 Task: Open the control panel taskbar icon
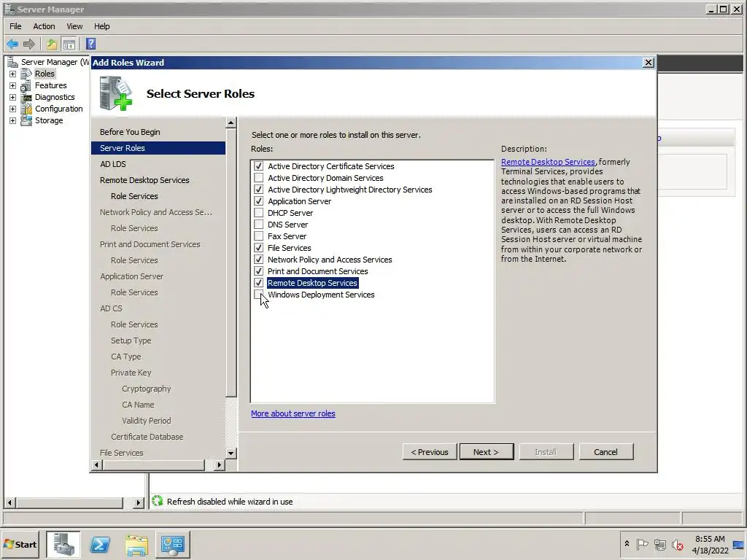click(172, 544)
